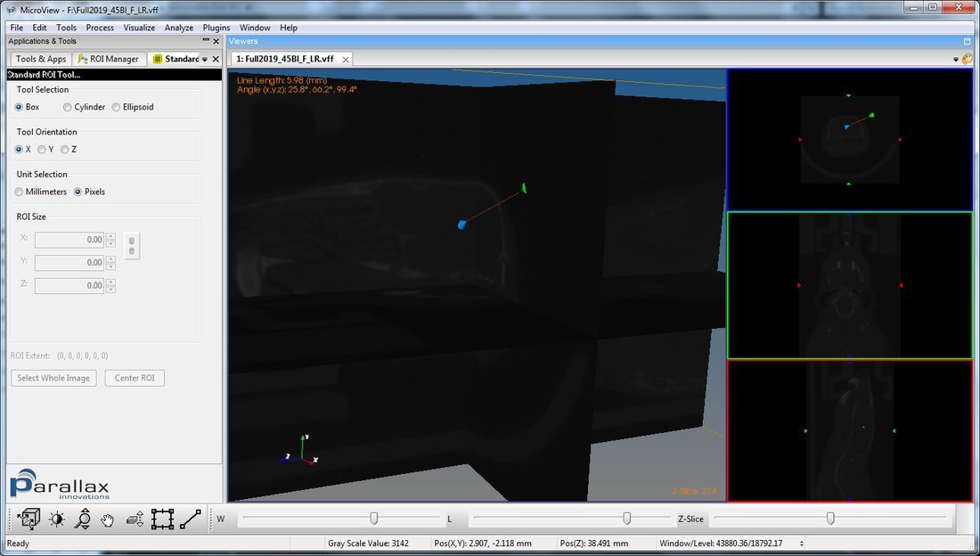Open the Visualize menu
The height and width of the screenshot is (556, 980).
click(139, 28)
